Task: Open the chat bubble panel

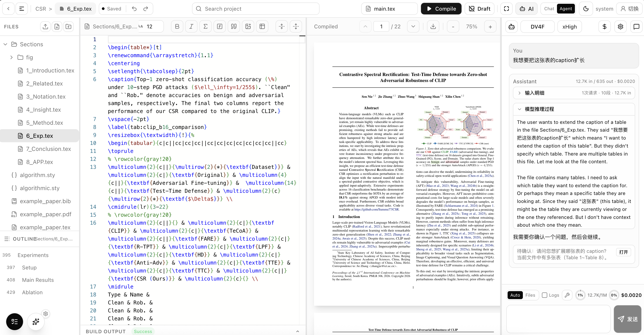Action: tap(636, 27)
